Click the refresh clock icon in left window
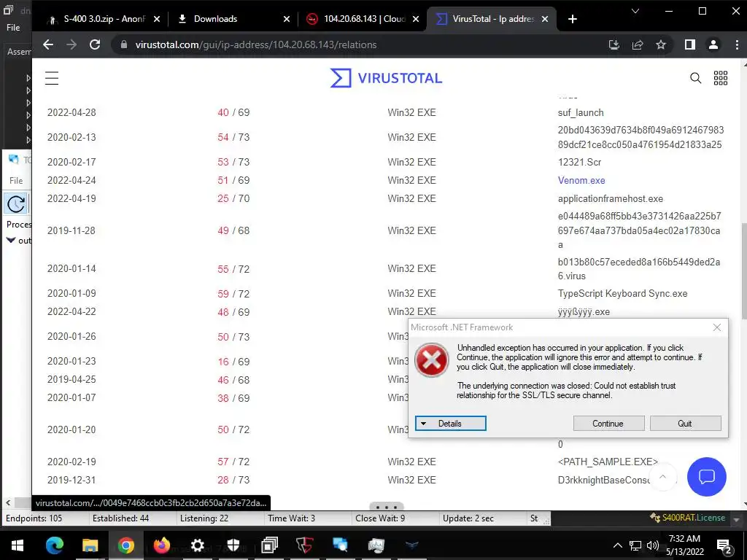Screen dimensions: 747x560 click(16, 204)
